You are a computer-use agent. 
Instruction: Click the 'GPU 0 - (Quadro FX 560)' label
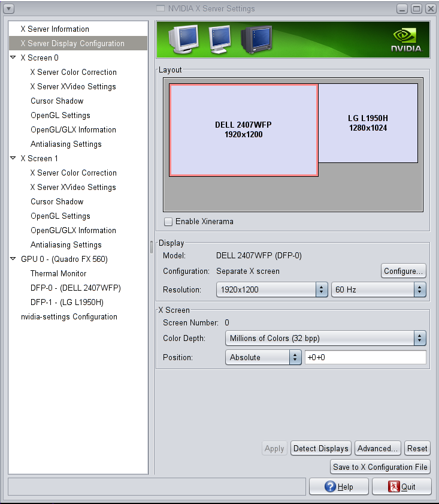64,259
